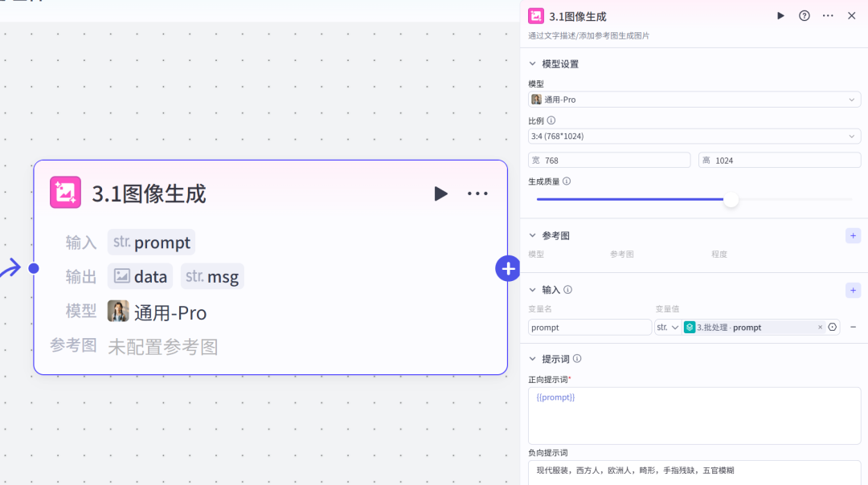Screen dimensions: 868x485
Task: Open the panel's more options menu
Action: 828,15
